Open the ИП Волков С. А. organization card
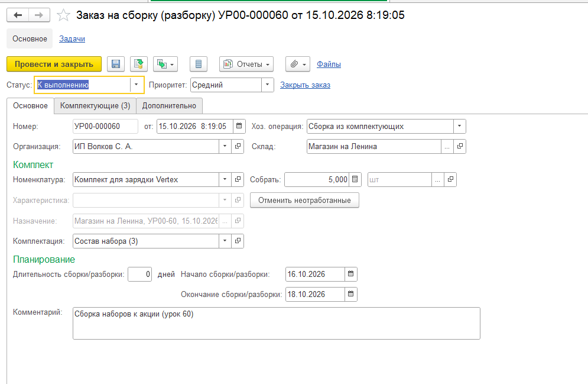Screen dimensions: 588x384 (x=238, y=146)
